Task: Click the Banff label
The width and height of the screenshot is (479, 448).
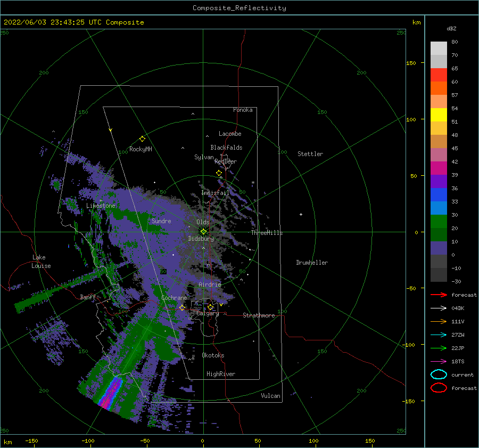Action: coord(88,297)
